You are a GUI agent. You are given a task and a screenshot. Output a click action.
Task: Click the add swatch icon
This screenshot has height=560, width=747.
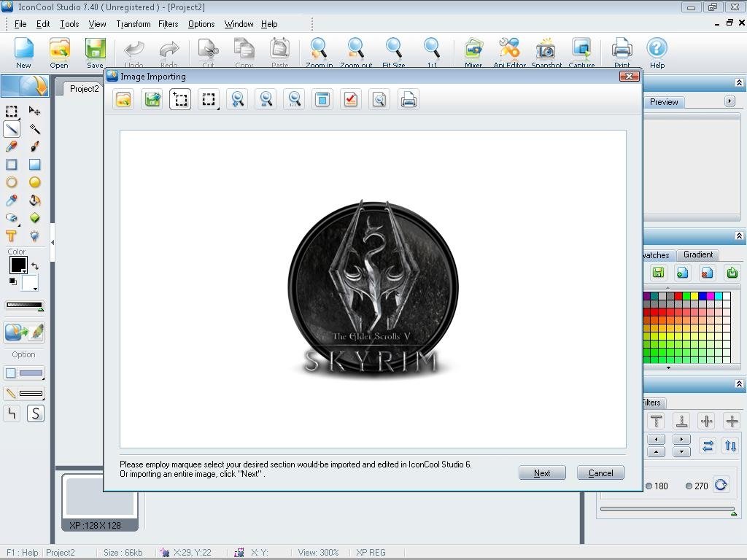[682, 273]
